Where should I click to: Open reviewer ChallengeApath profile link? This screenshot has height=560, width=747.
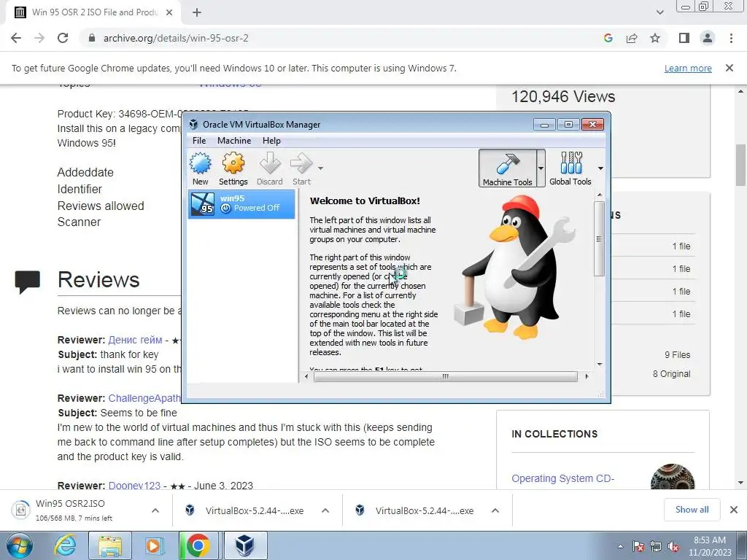[x=144, y=398]
